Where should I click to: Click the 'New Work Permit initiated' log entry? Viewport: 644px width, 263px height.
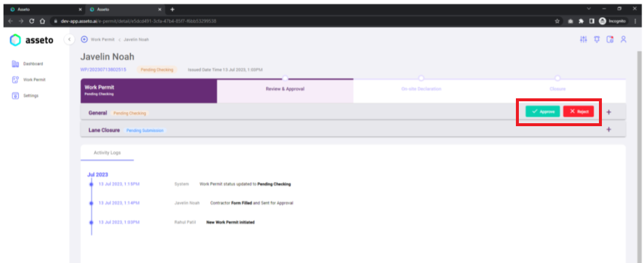231,222
